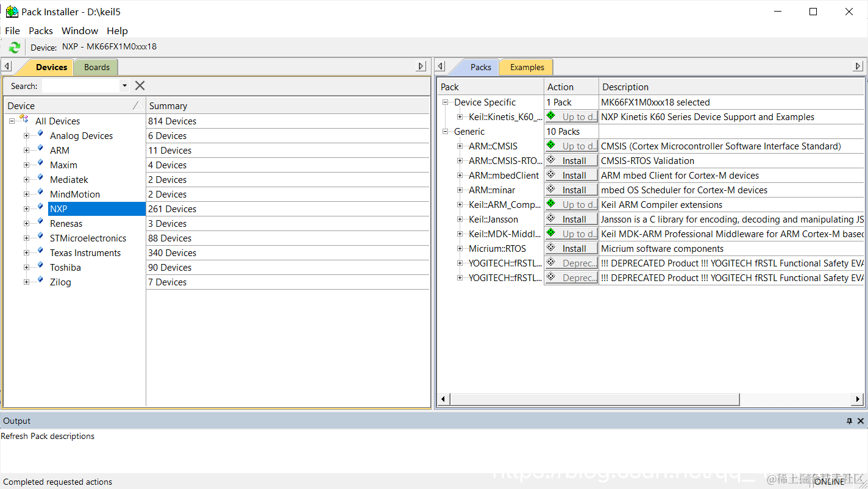Open the Help menu
This screenshot has width=868, height=489.
coord(117,30)
